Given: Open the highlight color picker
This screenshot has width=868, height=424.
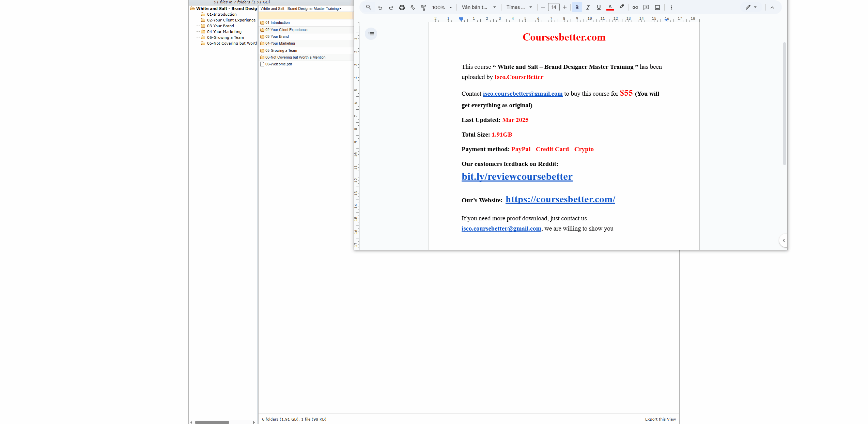Looking at the screenshot, I should (622, 7).
